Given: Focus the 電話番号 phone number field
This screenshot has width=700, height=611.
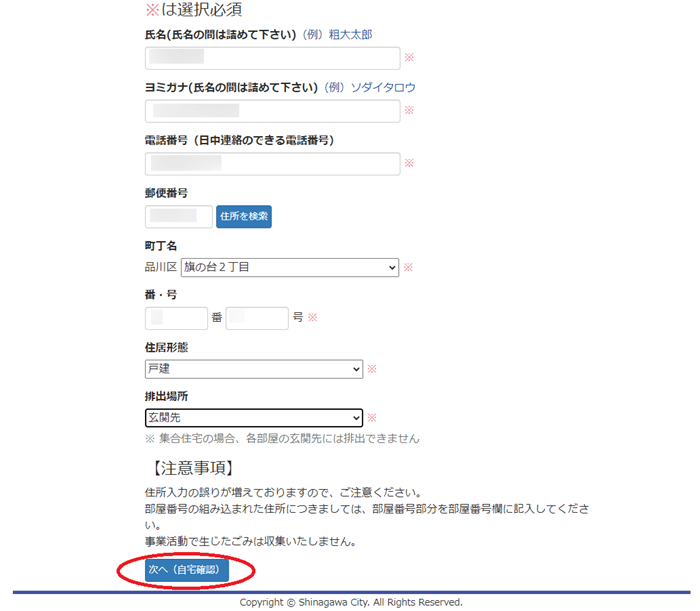Looking at the screenshot, I should pyautogui.click(x=272, y=164).
